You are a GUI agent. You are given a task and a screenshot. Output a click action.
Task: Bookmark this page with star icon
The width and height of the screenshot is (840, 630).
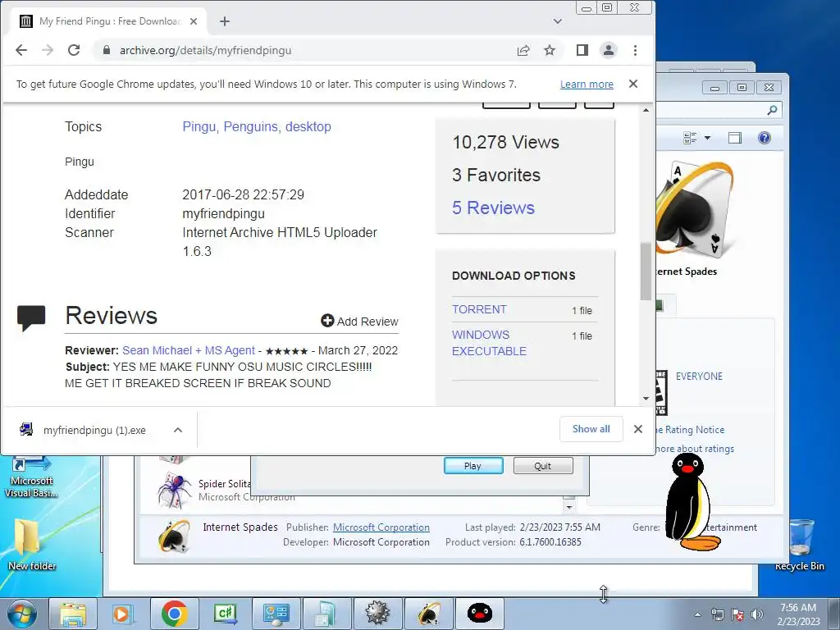[550, 50]
